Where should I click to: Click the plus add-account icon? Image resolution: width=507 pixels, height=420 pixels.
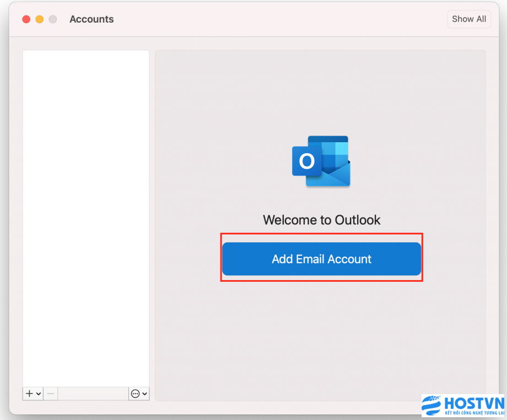29,394
